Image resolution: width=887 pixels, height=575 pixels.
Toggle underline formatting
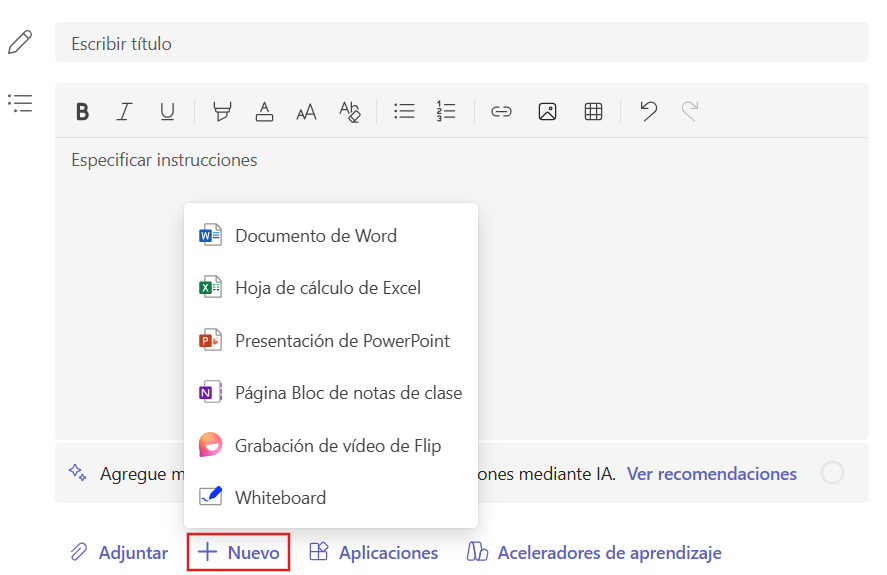167,111
